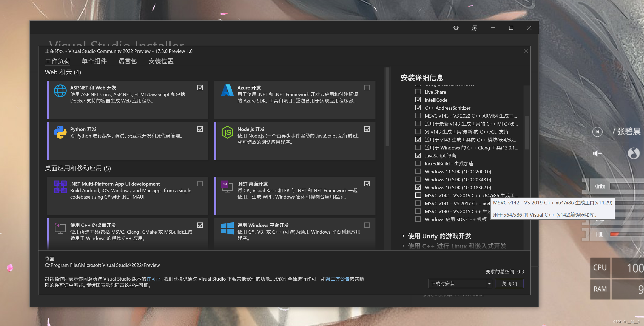Check C++/CLI support for v143

(x=418, y=132)
